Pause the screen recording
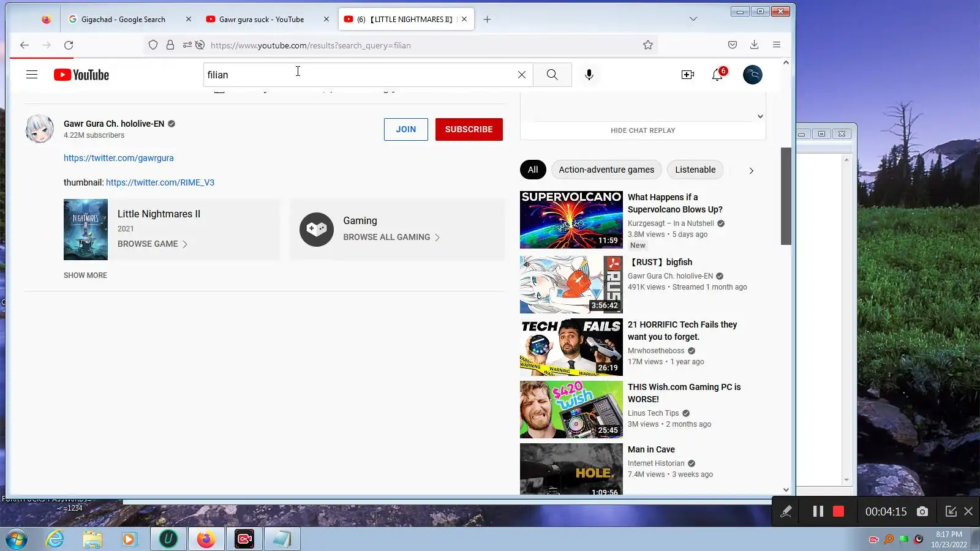The height and width of the screenshot is (551, 980). pyautogui.click(x=818, y=511)
